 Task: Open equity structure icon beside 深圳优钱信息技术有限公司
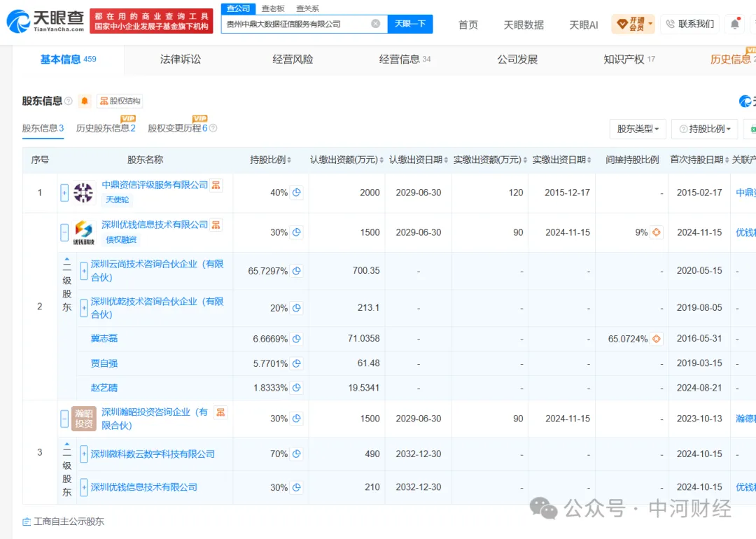coord(216,225)
